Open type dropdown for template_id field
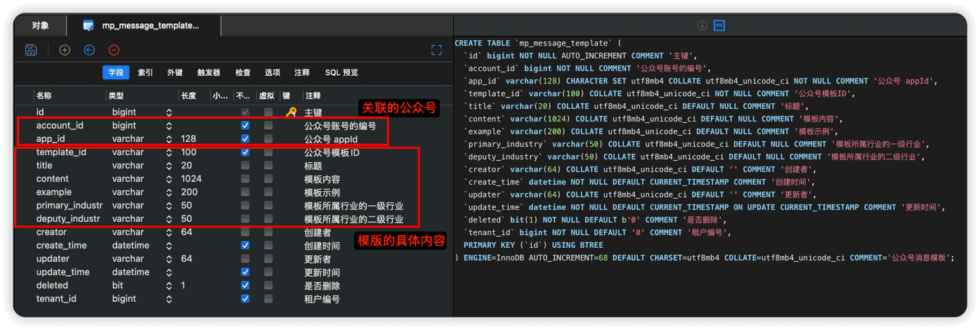 tap(169, 152)
